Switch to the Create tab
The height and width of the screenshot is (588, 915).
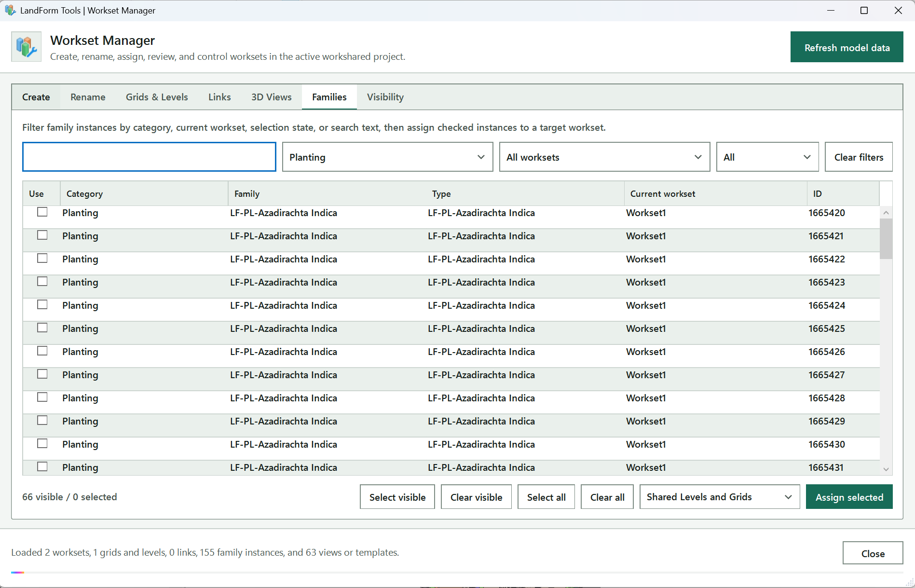click(36, 97)
